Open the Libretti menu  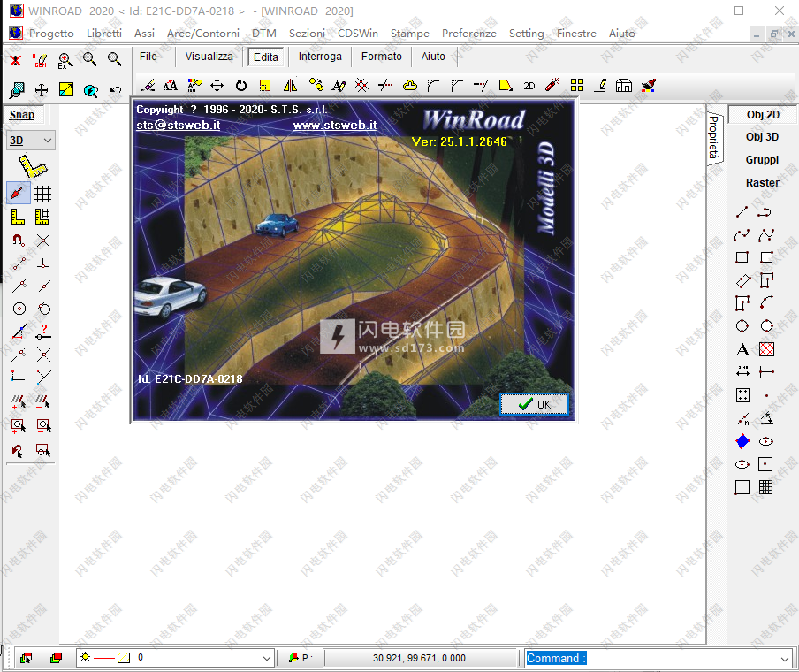point(104,33)
